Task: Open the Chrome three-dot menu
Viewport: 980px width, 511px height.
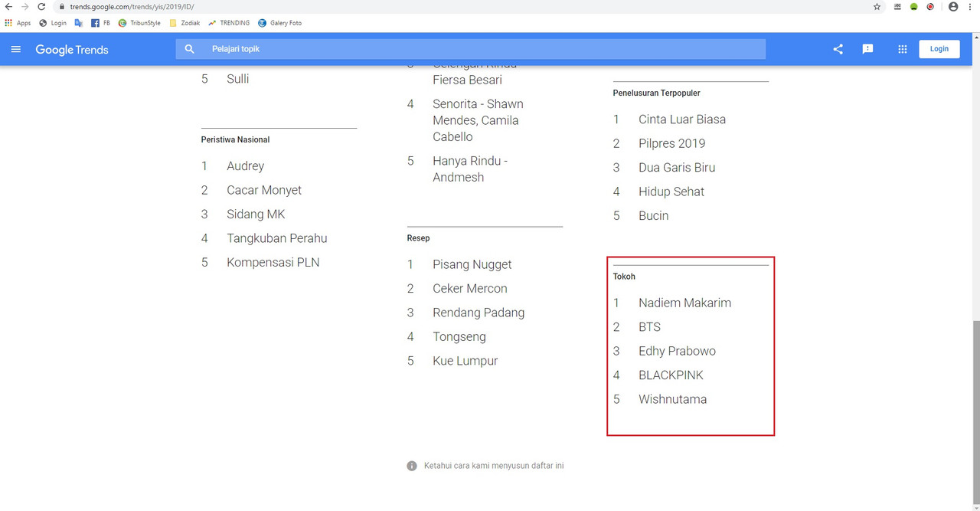Action: pyautogui.click(x=970, y=6)
